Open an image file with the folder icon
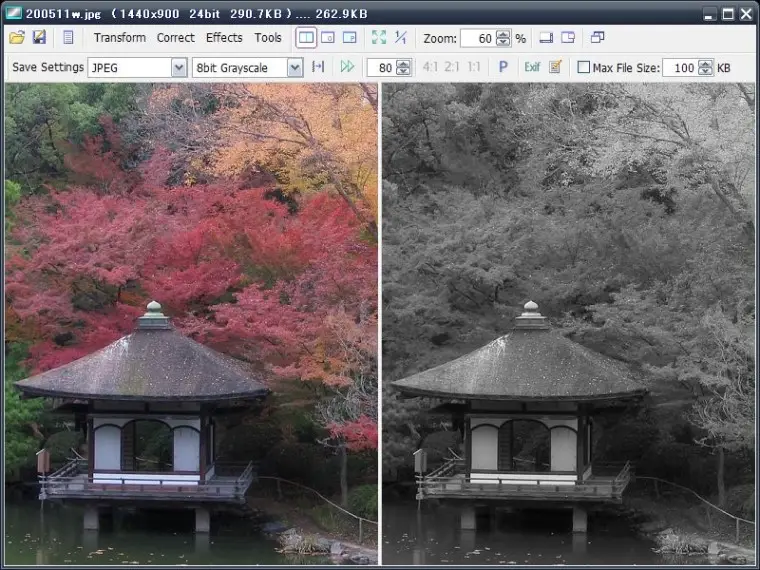The height and width of the screenshot is (570, 760). [17, 37]
